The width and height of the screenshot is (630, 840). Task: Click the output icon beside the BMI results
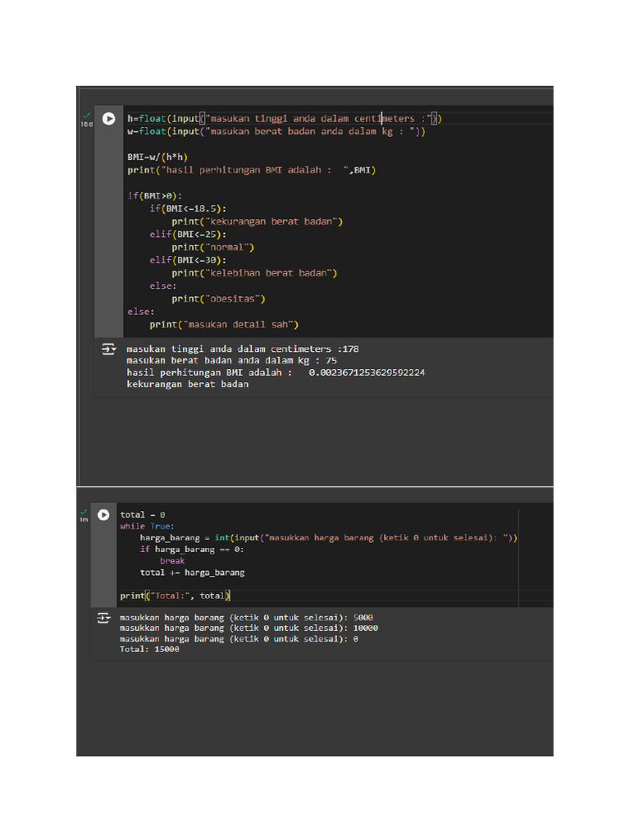coord(108,349)
